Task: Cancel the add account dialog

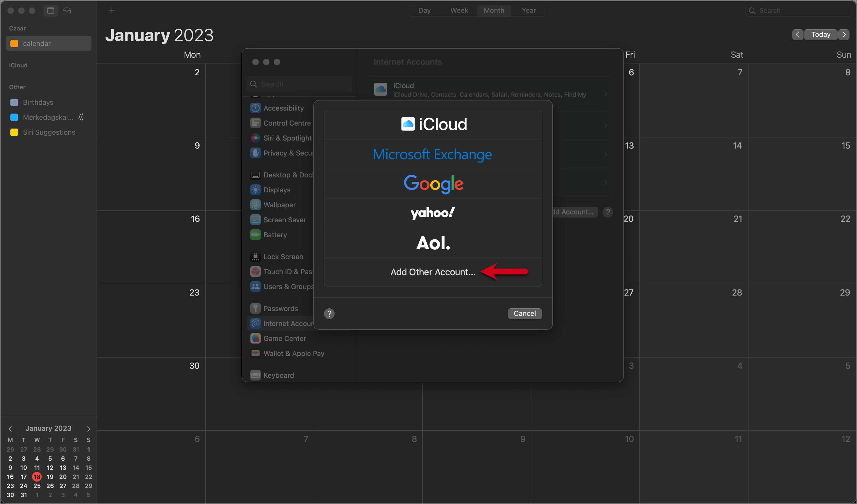Action: 525,313
